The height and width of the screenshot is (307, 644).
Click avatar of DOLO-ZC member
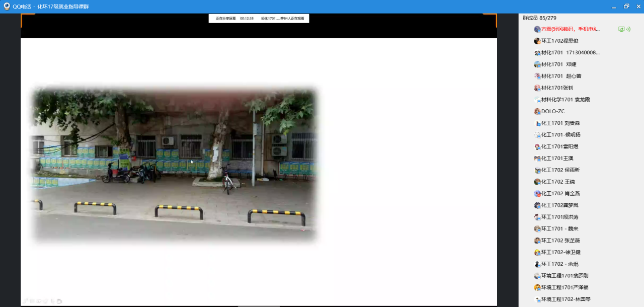coord(537,111)
